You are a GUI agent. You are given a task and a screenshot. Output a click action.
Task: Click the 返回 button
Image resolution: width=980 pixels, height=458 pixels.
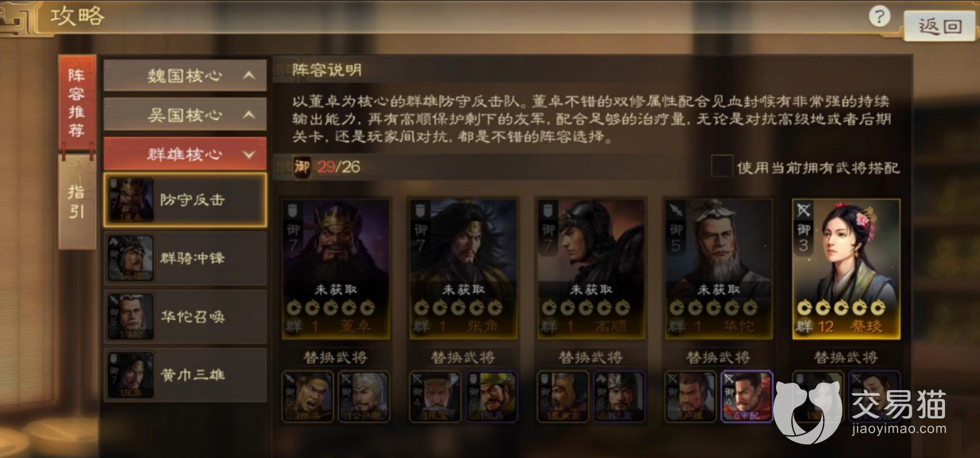pyautogui.click(x=940, y=26)
